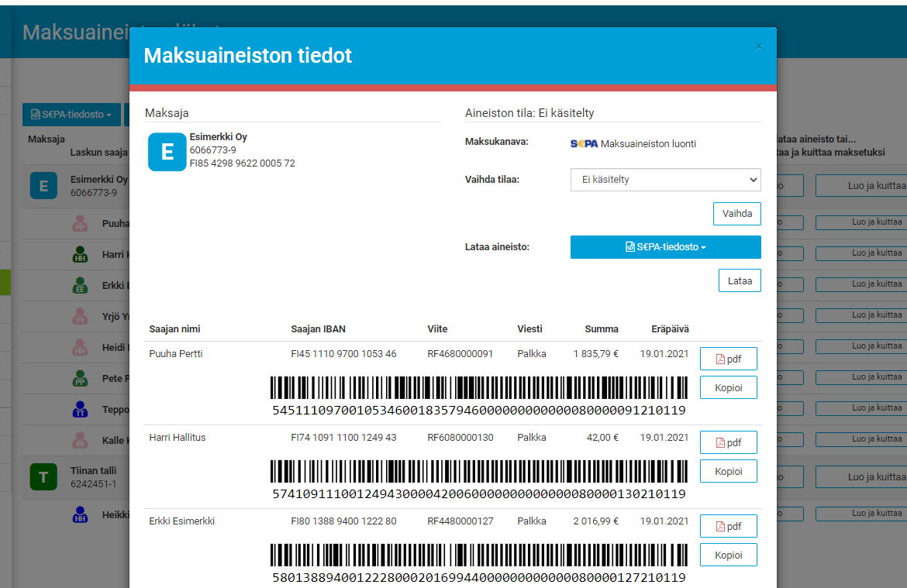The image size is (907, 588).
Task: Open pdf for Puuha Pertti payment
Action: pyautogui.click(x=728, y=359)
